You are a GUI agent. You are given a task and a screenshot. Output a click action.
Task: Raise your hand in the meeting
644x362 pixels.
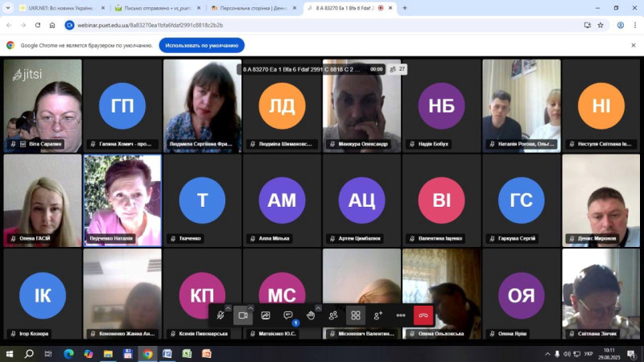click(311, 315)
